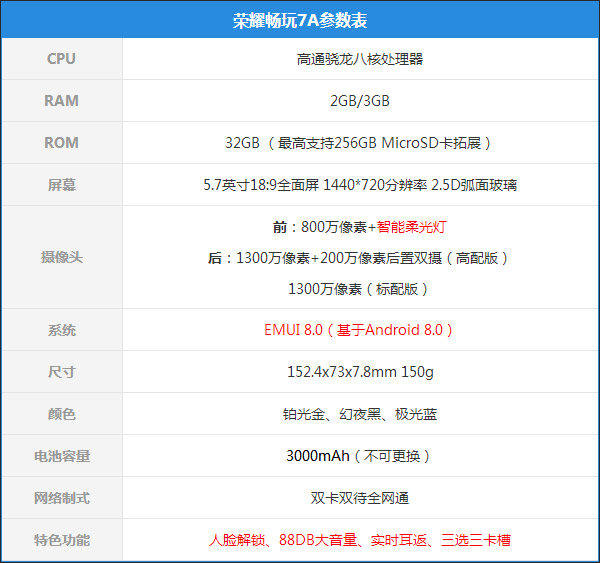
Task: Click the red text 智能柔光灯
Action: 412,227
